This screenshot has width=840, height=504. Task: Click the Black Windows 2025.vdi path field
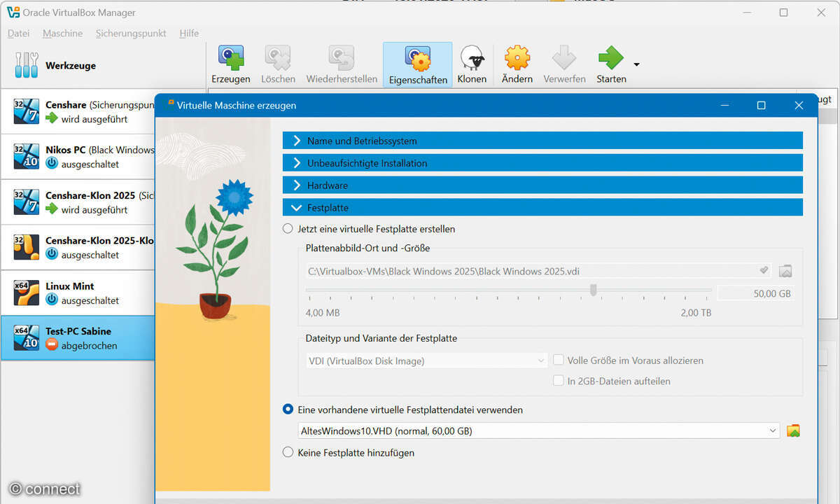tap(538, 271)
